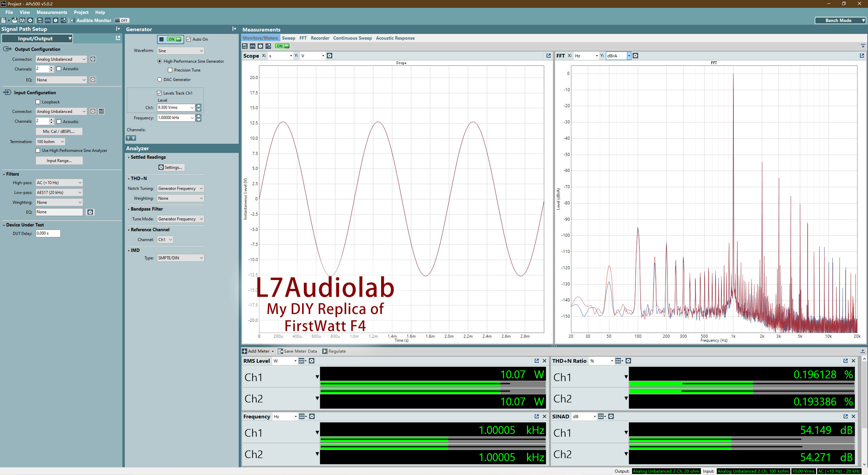This screenshot has height=475, width=868.
Task: Open project settings gear in top toolbar
Action: (x=30, y=20)
